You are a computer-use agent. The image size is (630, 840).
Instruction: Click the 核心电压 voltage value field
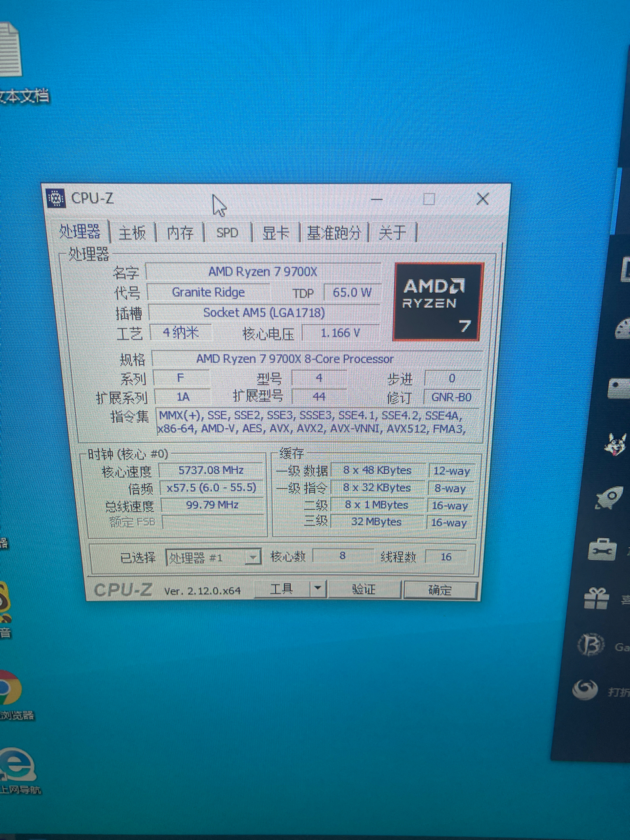340,333
